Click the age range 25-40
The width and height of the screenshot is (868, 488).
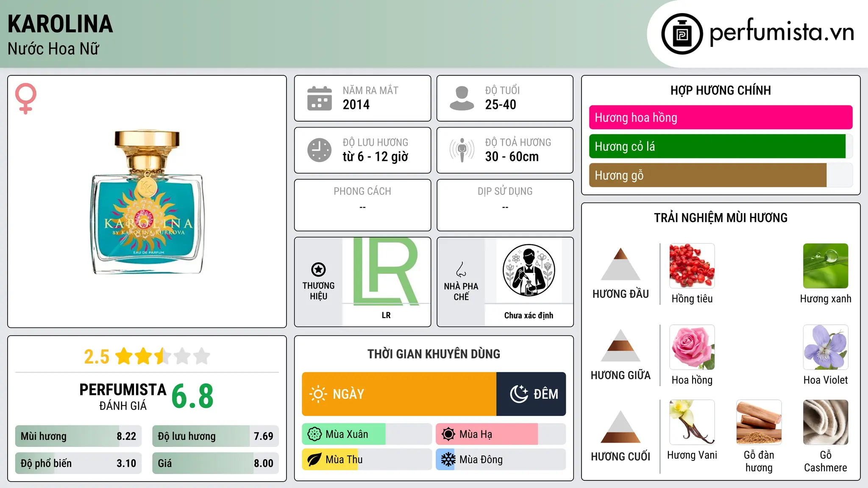[501, 105]
